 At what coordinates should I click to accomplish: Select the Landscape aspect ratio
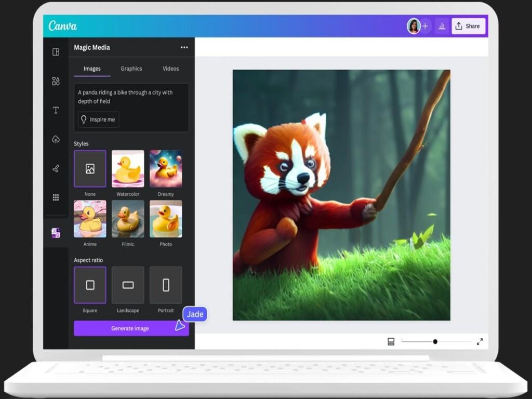(128, 285)
